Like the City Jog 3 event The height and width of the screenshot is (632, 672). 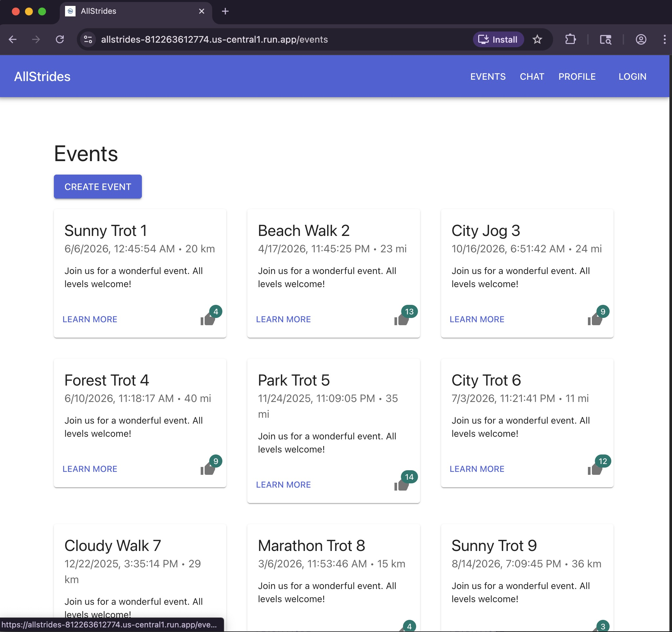[594, 319]
